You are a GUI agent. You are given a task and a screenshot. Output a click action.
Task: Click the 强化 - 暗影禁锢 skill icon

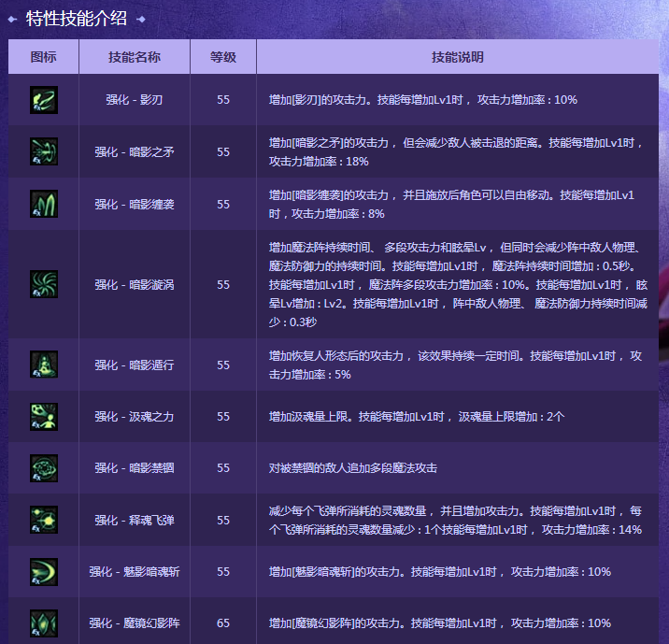[x=44, y=468]
